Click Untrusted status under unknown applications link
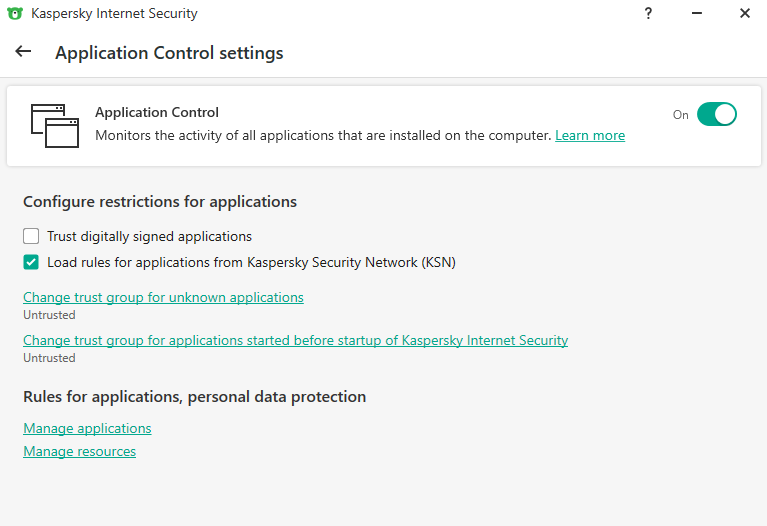This screenshot has width=767, height=526. [49, 315]
